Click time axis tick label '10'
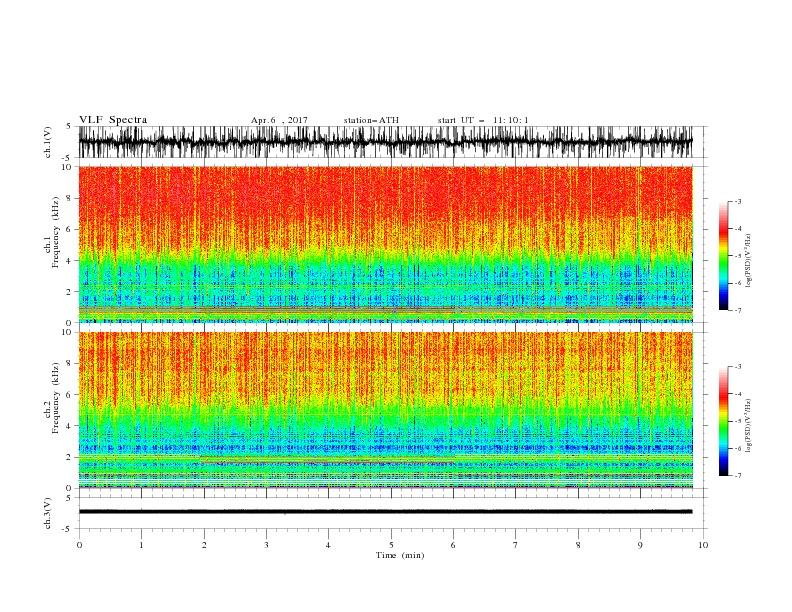This screenshot has height=612, width=792. pyautogui.click(x=703, y=545)
